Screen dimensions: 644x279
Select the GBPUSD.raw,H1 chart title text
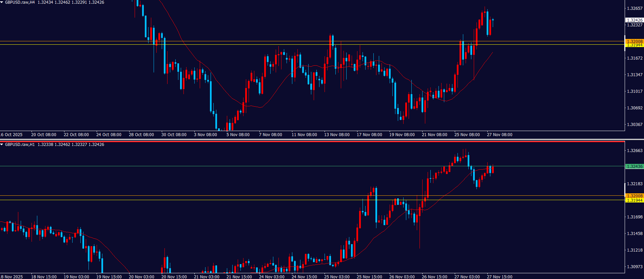(x=20, y=145)
